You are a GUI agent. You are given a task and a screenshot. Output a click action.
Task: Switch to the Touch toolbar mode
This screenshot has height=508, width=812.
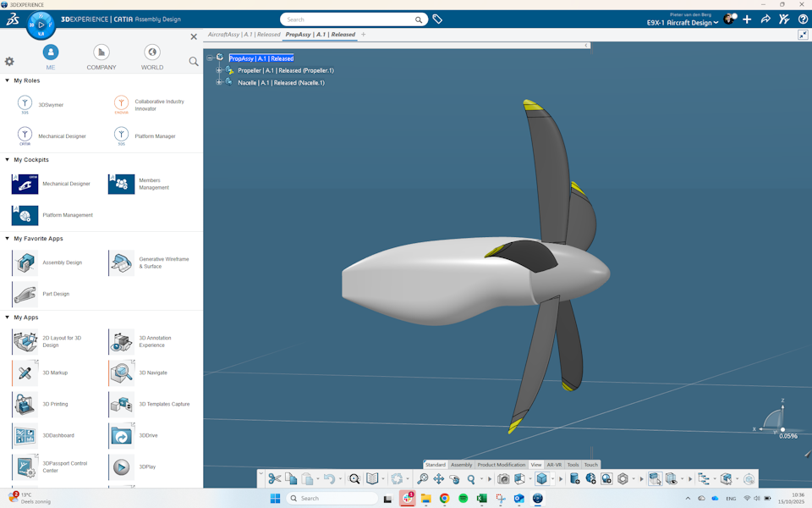pyautogui.click(x=590, y=464)
